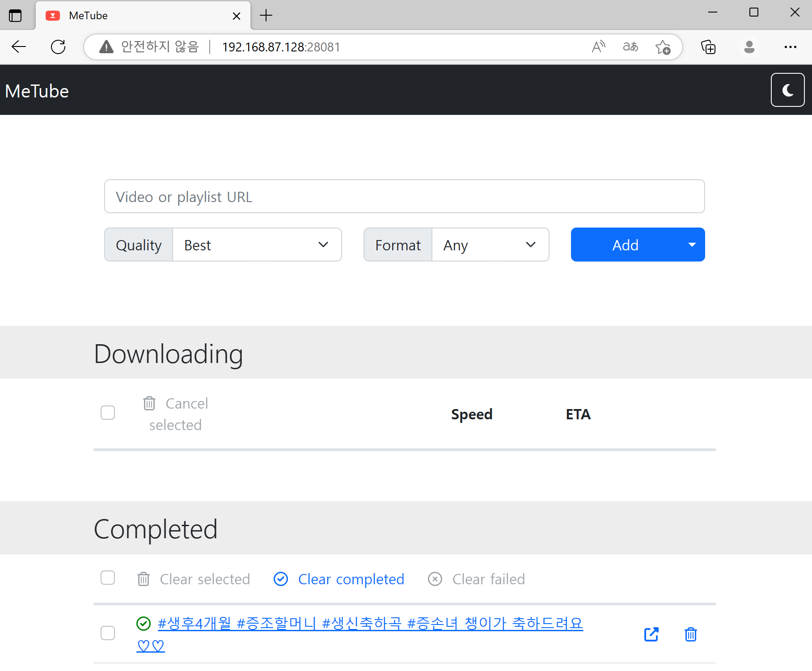Maximize the browser window
Image resolution: width=812 pixels, height=671 pixels.
[754, 13]
